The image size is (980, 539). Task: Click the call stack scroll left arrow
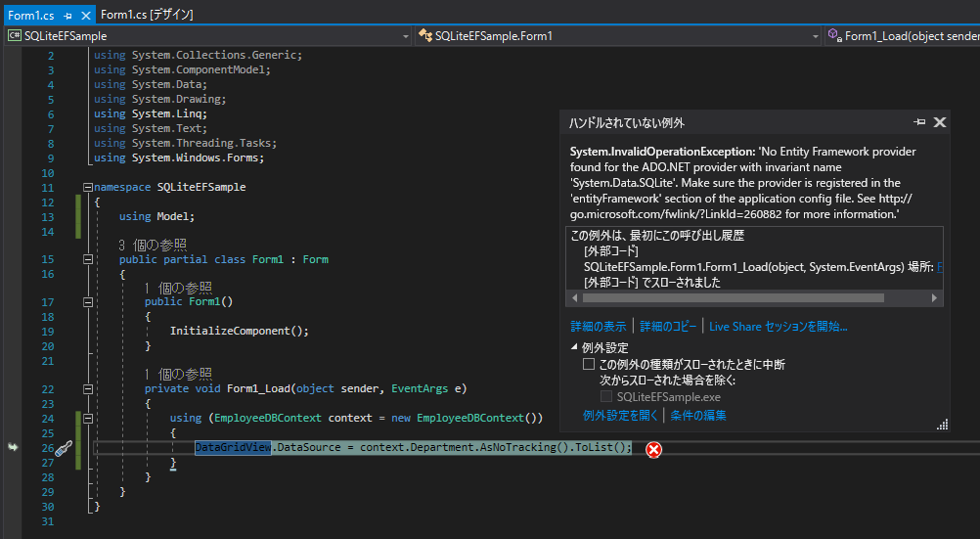(574, 298)
